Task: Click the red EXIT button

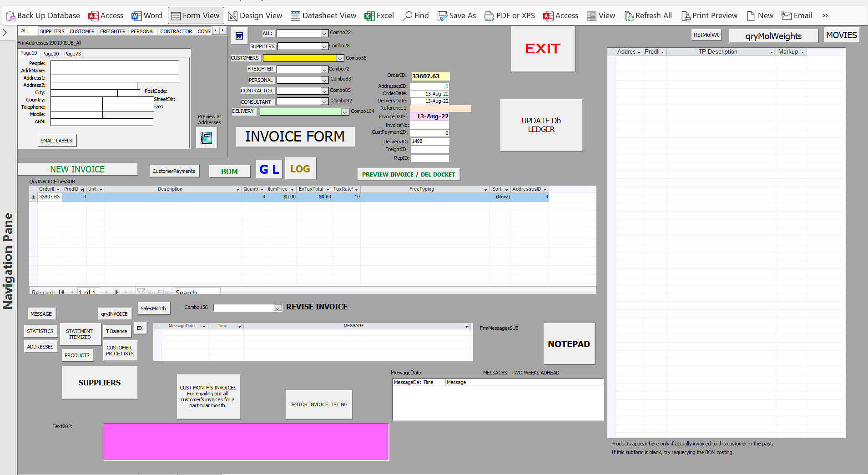Action: (x=543, y=49)
